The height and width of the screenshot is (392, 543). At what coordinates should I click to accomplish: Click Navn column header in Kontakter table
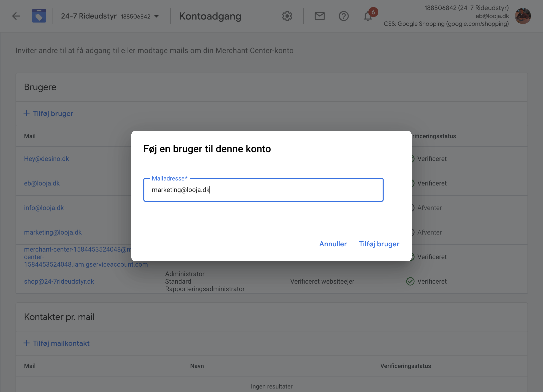click(197, 366)
